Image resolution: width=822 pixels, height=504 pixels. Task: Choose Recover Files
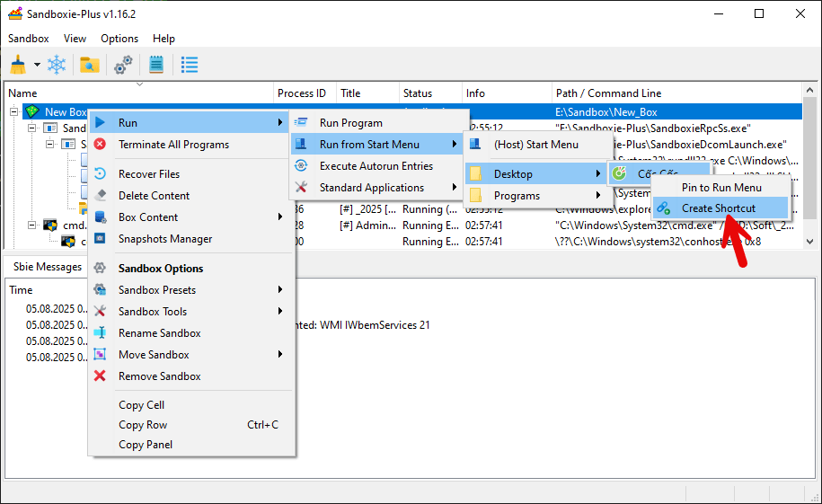coord(189,173)
